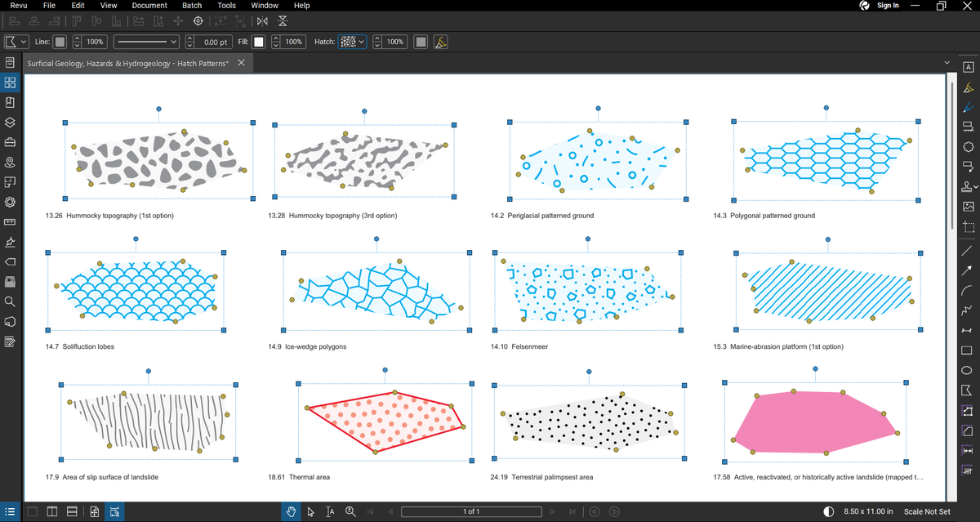The width and height of the screenshot is (980, 522).
Task: Open the Help menu
Action: pos(301,6)
